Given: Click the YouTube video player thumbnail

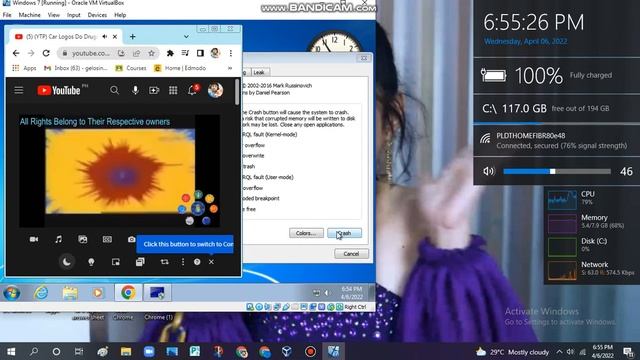Looking at the screenshot, I should point(120,171).
